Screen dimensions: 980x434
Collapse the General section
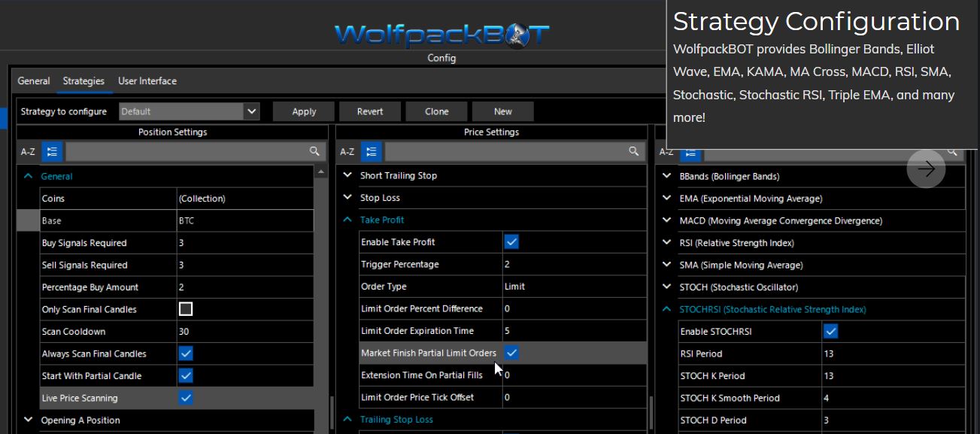(x=29, y=176)
